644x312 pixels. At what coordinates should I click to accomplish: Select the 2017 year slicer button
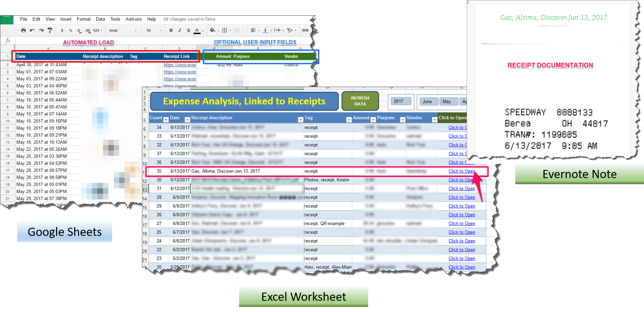pos(401,101)
